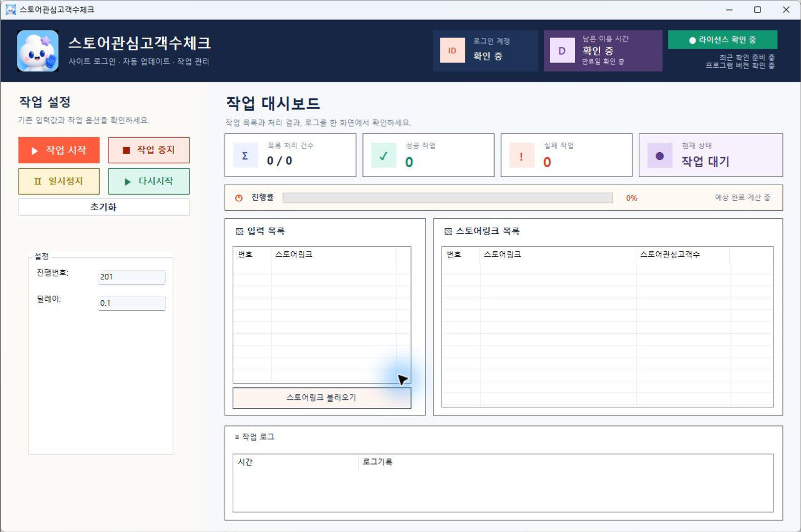Click the 로그기록 column header in 작업 로그
The image size is (801, 532).
[566, 462]
